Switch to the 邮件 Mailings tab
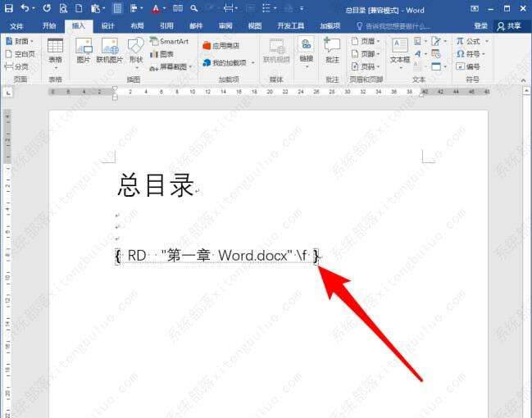 (x=196, y=25)
